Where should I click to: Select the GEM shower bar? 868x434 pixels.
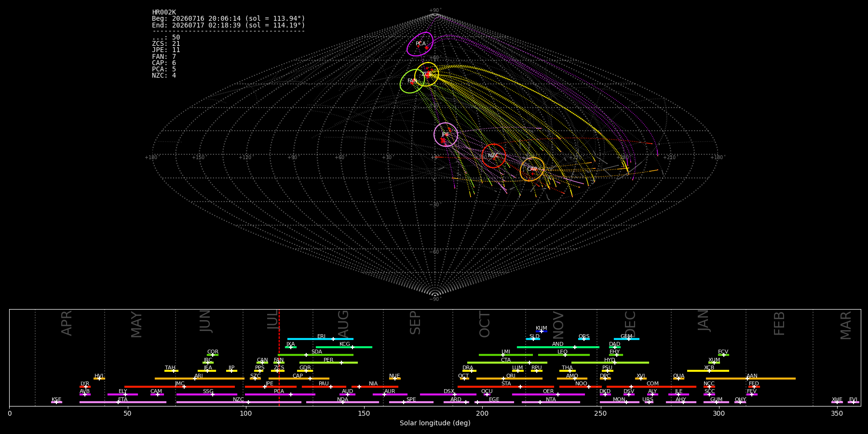(x=626, y=339)
